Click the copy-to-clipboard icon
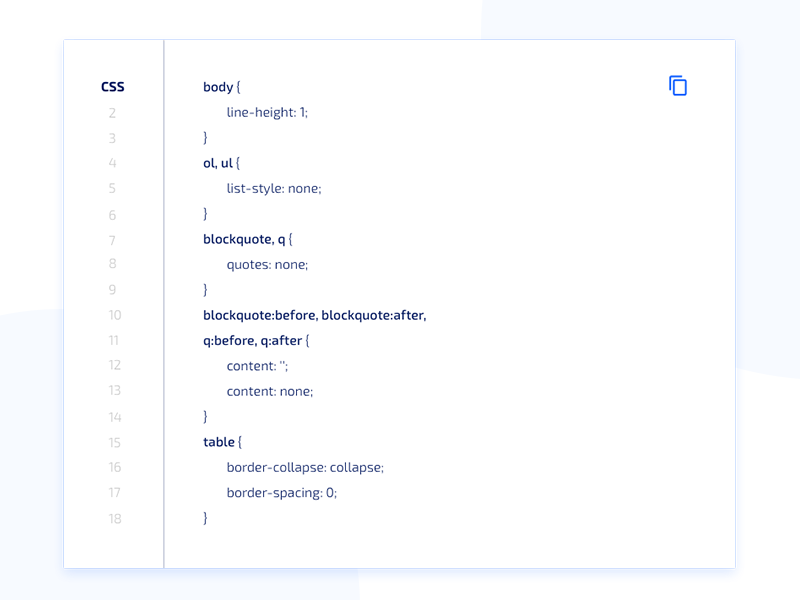This screenshot has width=800, height=600. point(678,85)
